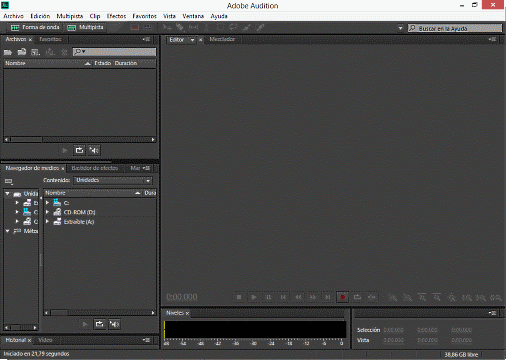
Task: Click Archivos horizontal scrollbar thumb
Action: click(x=26, y=140)
